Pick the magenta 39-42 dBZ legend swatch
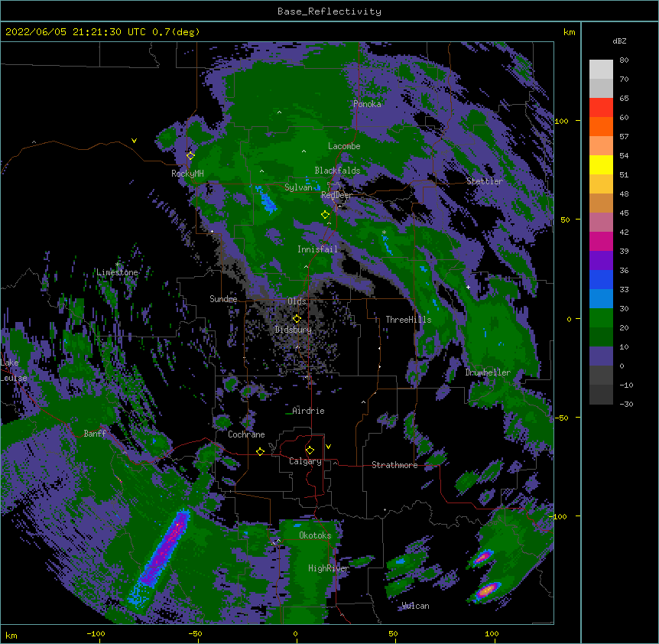Viewport: 659px width, 644px height. 601,241
